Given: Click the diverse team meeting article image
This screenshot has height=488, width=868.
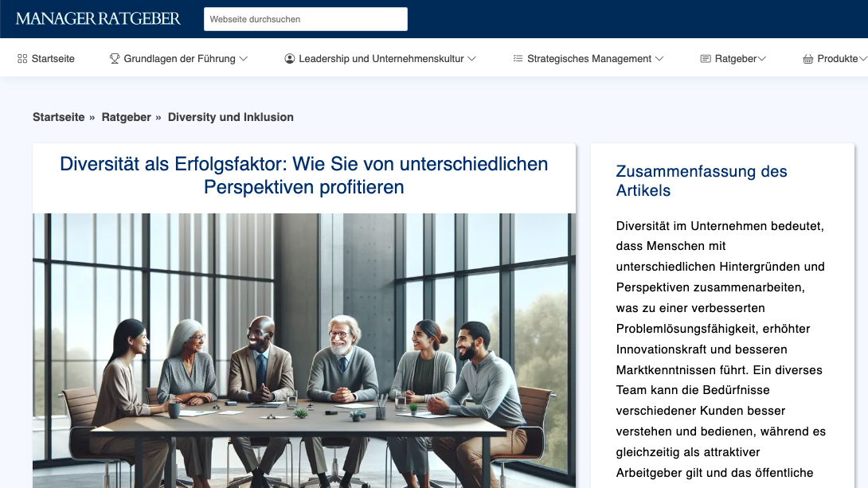Looking at the screenshot, I should (304, 351).
